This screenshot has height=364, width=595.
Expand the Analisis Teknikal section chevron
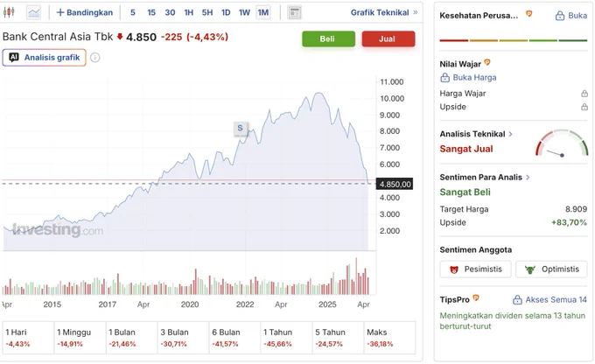[511, 134]
